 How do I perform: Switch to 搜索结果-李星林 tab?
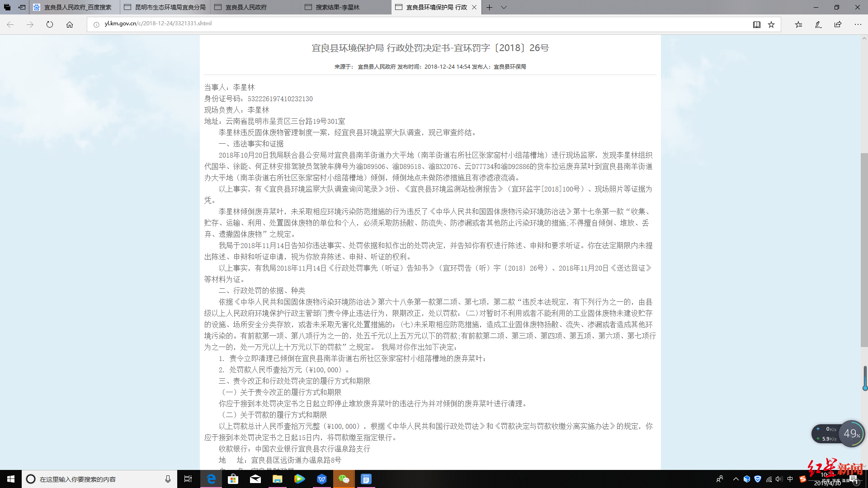click(x=346, y=7)
